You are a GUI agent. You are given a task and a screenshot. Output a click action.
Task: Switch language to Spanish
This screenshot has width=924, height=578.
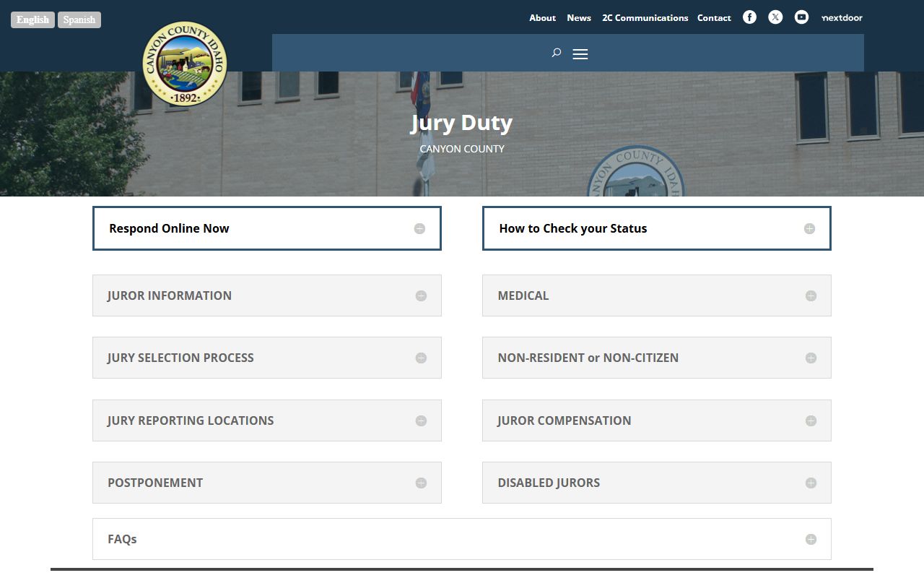tap(79, 20)
